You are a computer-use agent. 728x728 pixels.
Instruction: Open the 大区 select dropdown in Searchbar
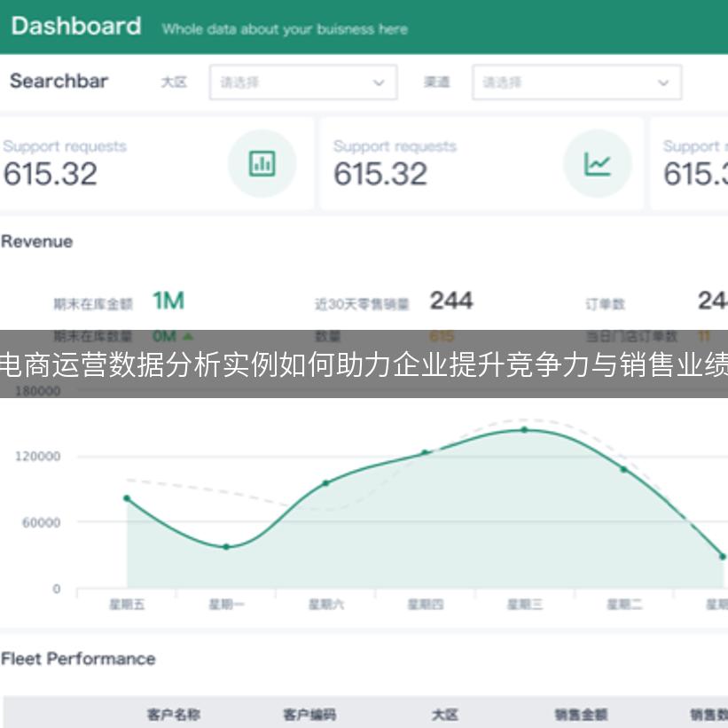pyautogui.click(x=303, y=82)
